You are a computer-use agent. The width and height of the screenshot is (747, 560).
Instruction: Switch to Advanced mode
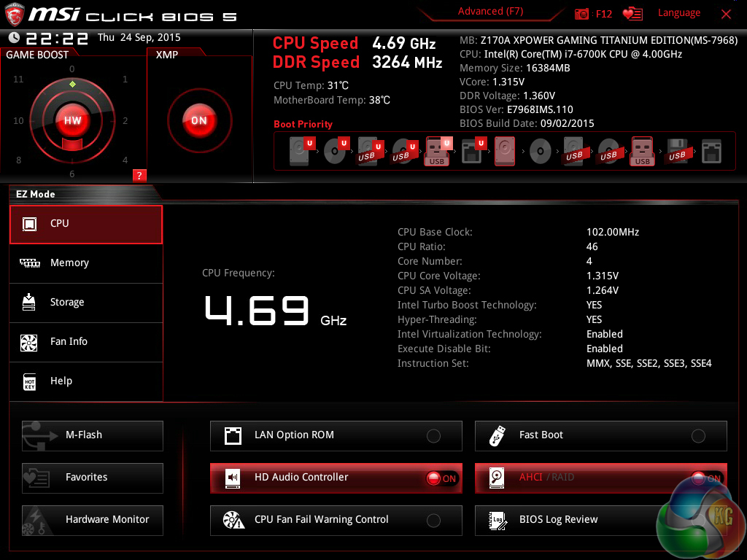(490, 11)
